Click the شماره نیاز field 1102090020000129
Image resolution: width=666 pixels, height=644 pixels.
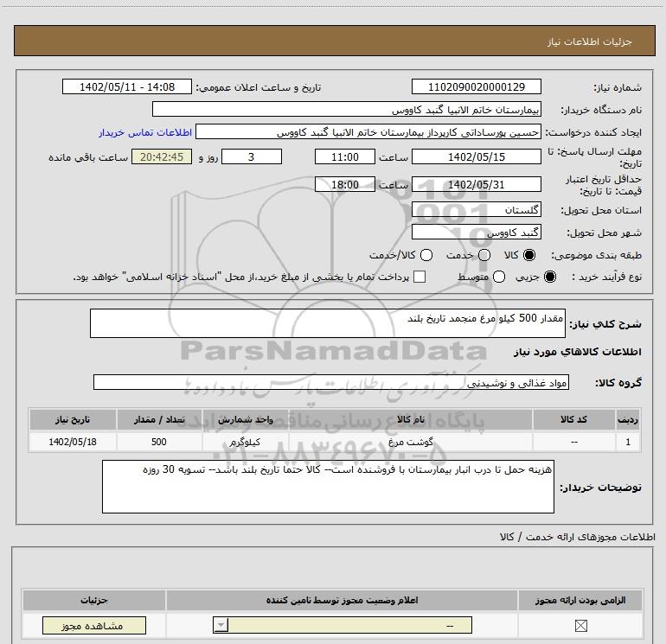point(476,86)
